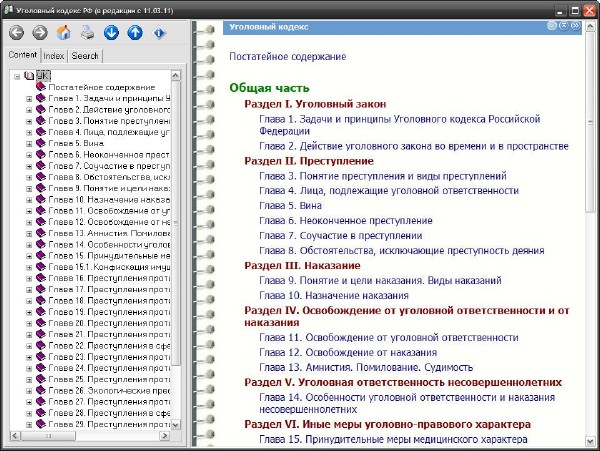Click the horizontal scrollbar in the contents pane
Viewport: 600px width, 451px height.
90,435
